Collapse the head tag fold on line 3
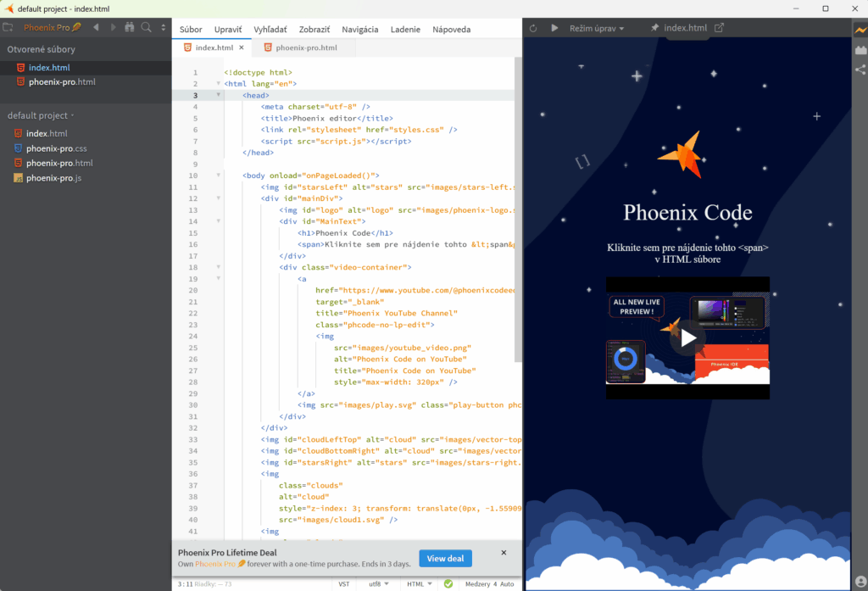The height and width of the screenshot is (591, 868). tap(218, 95)
